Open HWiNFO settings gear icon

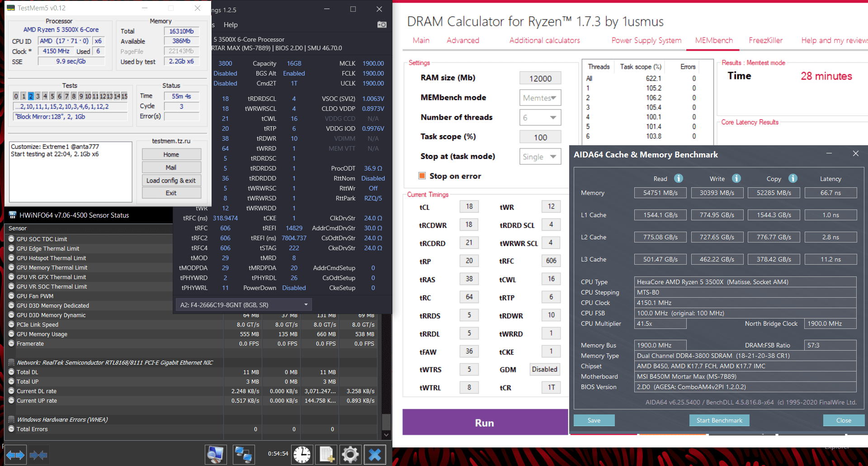[x=350, y=454]
